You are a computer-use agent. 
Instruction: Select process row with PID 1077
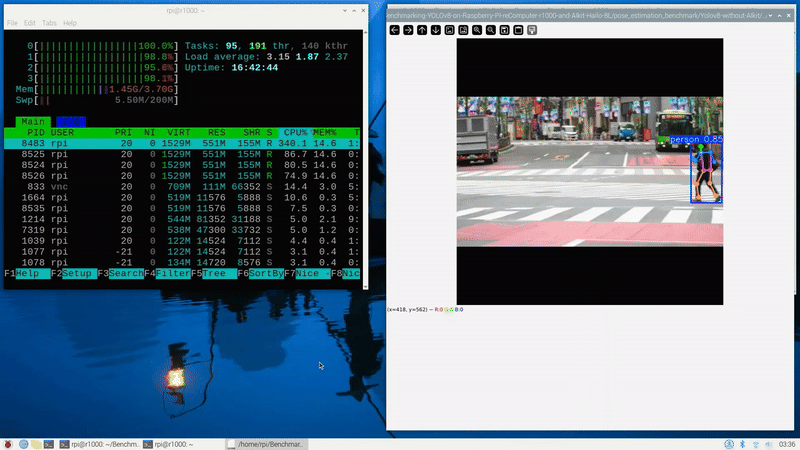click(182, 252)
